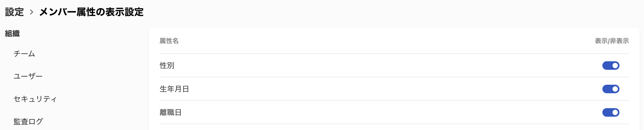Click the 属性名 column header
The width and height of the screenshot is (644, 130).
[x=169, y=41]
